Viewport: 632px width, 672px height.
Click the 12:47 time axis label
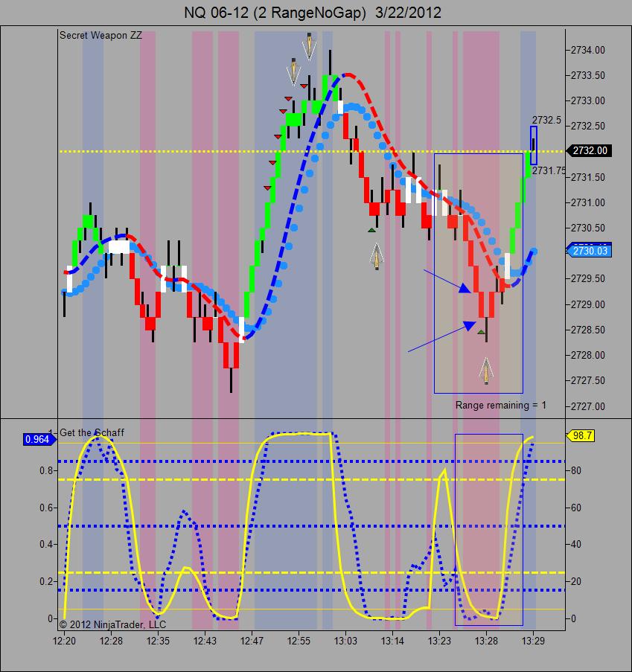(252, 641)
